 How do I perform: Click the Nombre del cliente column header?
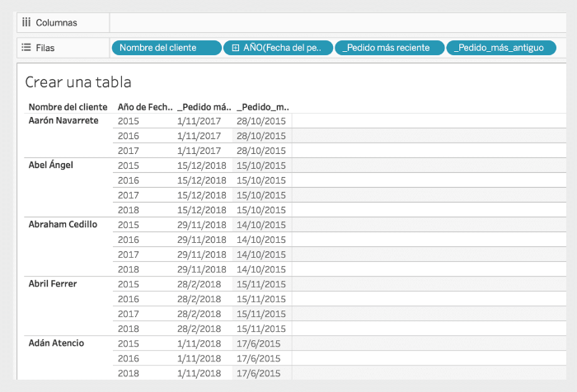pos(68,107)
